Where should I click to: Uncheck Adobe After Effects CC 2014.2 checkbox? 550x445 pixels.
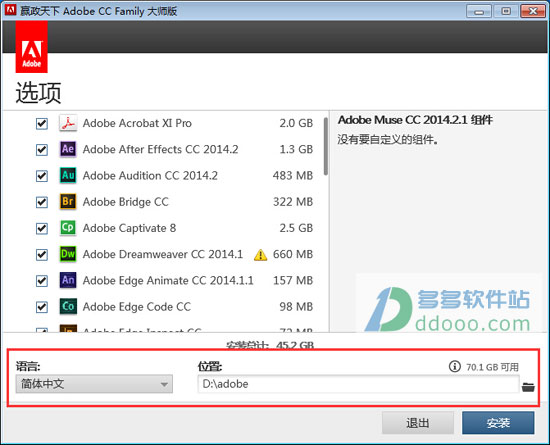pyautogui.click(x=42, y=150)
